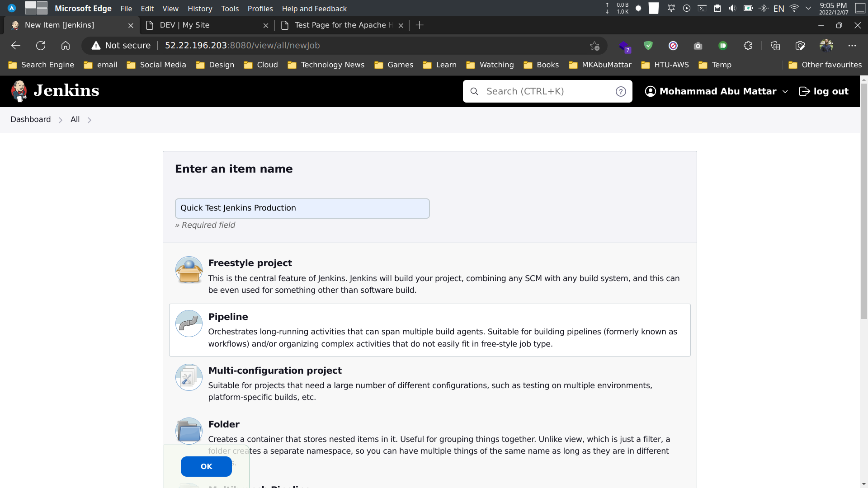The image size is (868, 488).
Task: Select the Folder item type icon
Action: click(189, 431)
